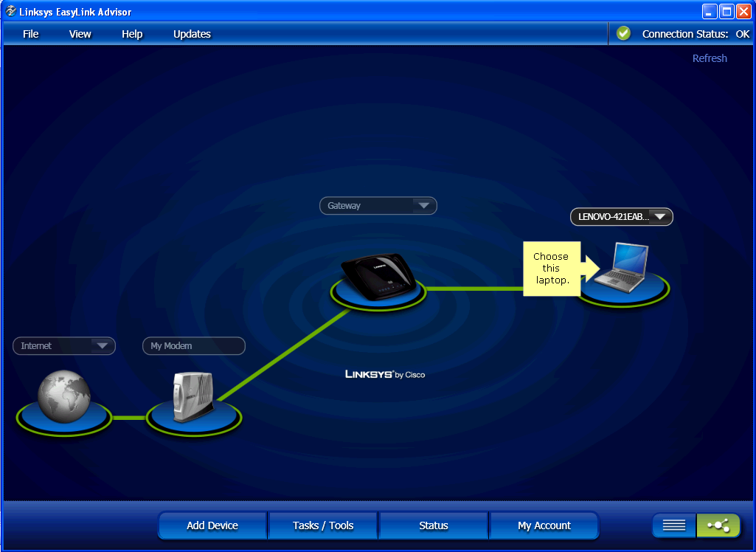Switch to network map view
The height and width of the screenshot is (552, 756).
point(718,525)
